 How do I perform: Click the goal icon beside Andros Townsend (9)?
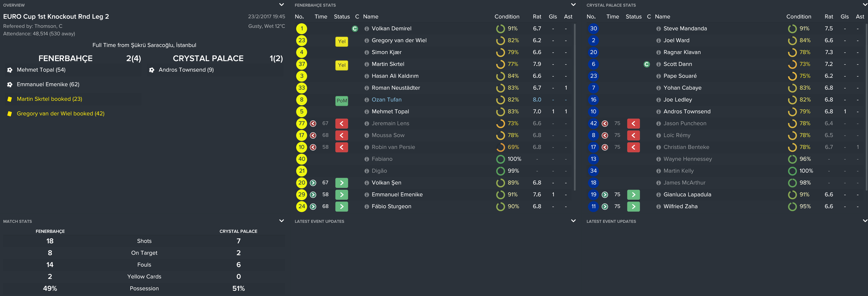pos(152,70)
